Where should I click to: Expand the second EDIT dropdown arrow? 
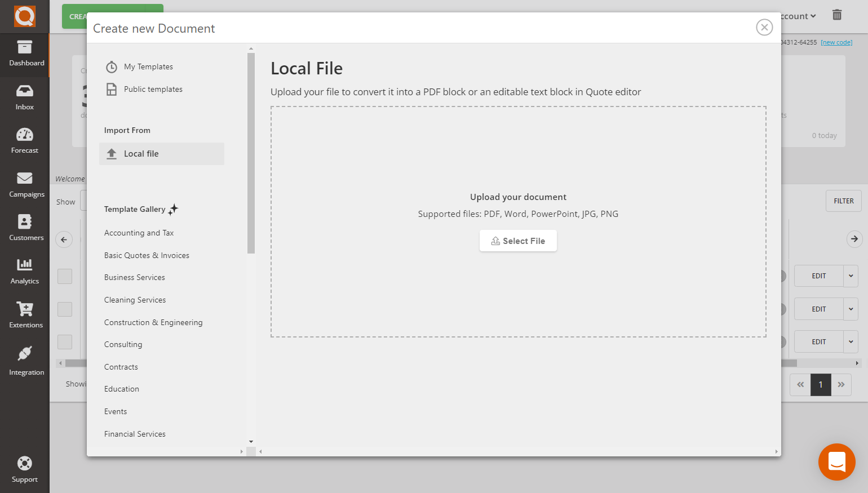[851, 309]
